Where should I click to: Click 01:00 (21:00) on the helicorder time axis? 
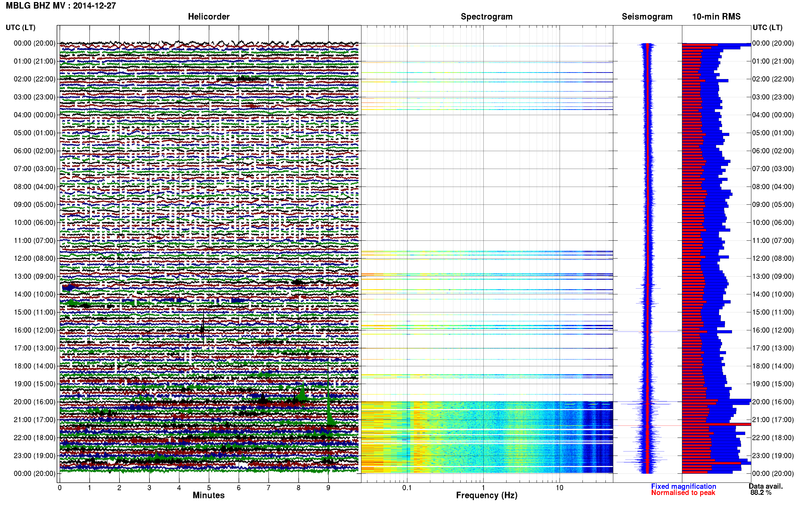click(35, 61)
